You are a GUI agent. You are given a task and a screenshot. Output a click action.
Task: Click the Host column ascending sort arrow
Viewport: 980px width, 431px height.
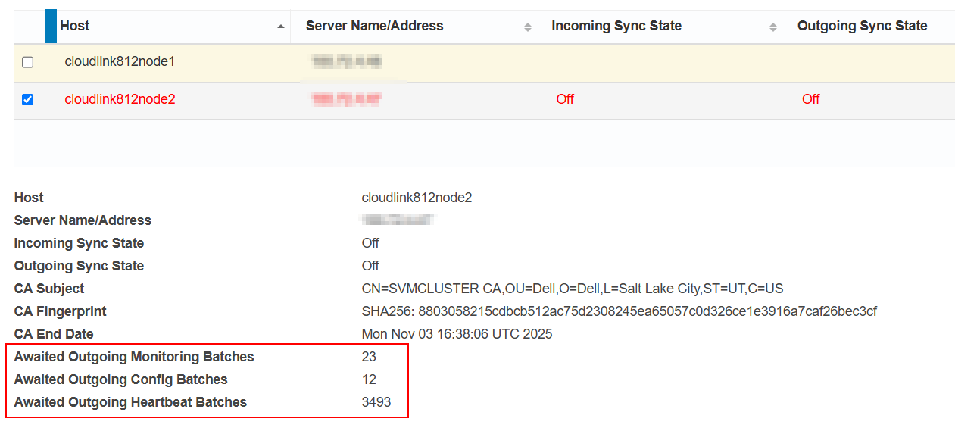pos(281,27)
